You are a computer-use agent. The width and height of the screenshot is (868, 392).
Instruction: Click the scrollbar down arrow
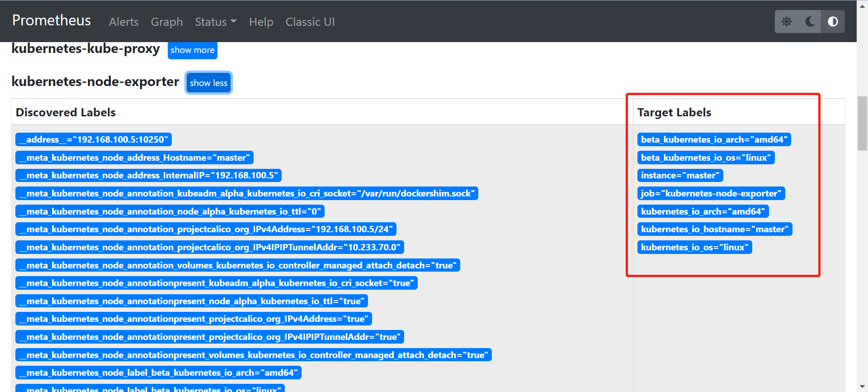click(x=862, y=387)
